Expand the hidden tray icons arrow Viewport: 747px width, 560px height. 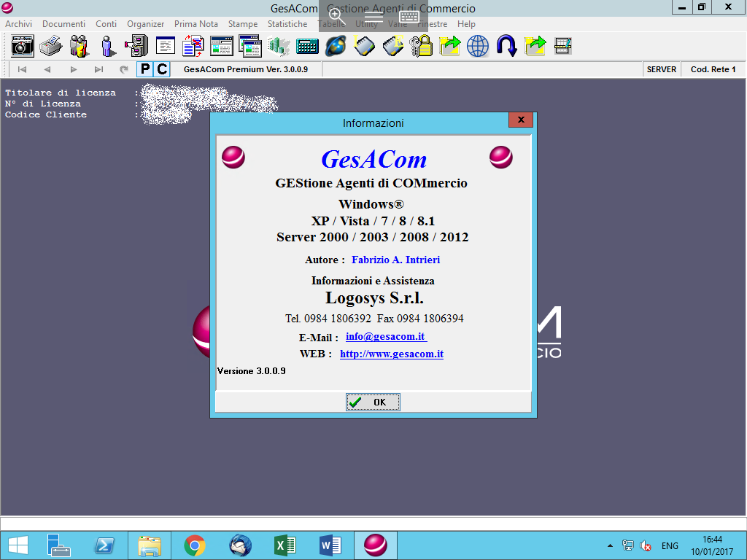click(610, 545)
